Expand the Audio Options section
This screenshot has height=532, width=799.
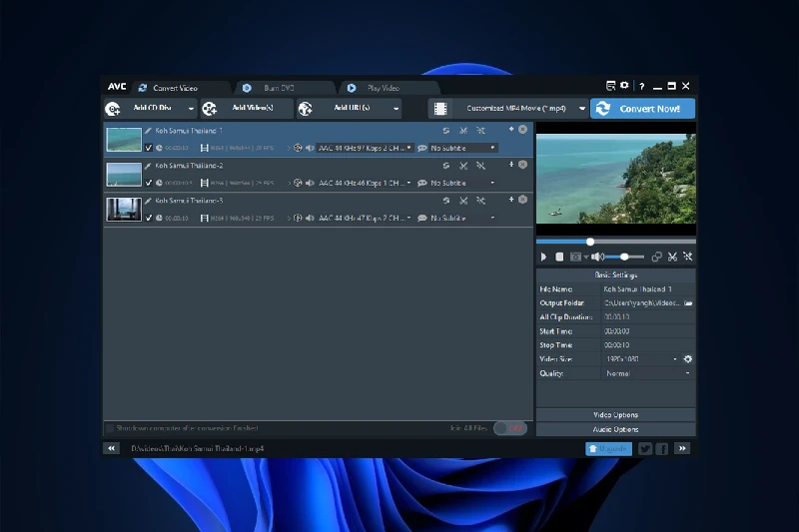point(615,429)
